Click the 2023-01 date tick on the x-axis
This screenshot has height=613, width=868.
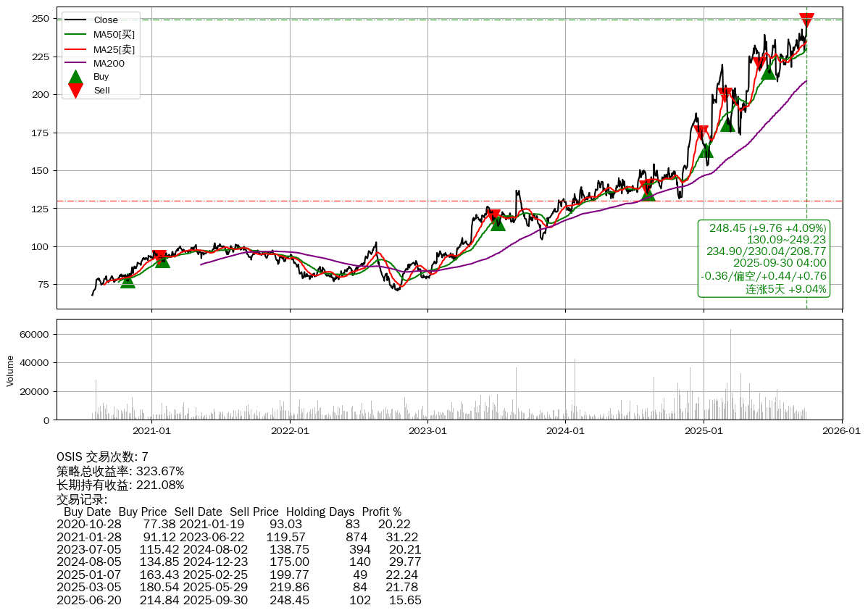[x=427, y=430]
